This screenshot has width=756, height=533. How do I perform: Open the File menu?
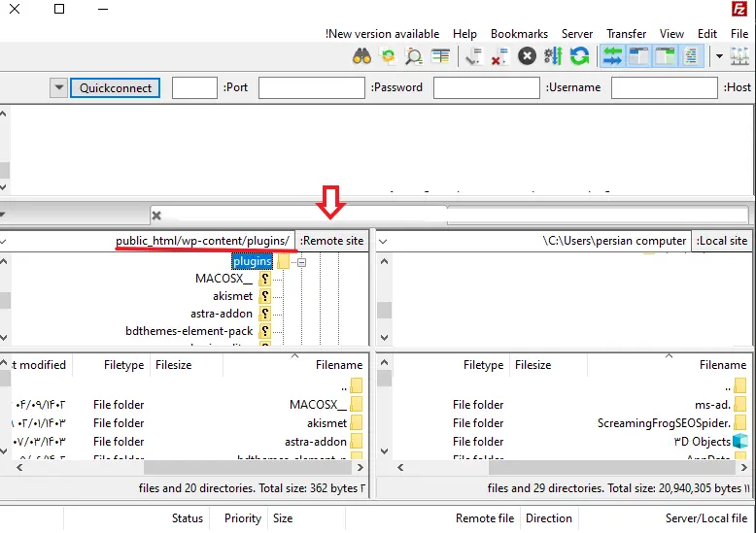(x=739, y=34)
